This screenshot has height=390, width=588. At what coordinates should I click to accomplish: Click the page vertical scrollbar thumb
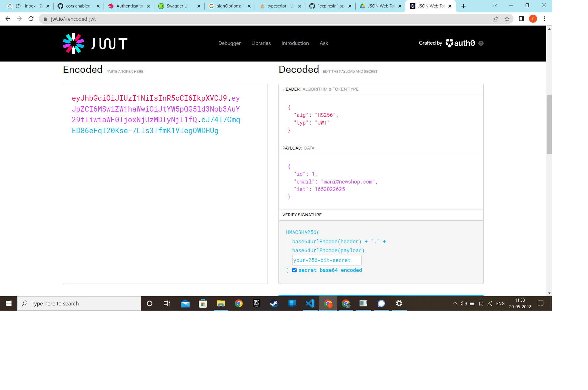pos(549,124)
